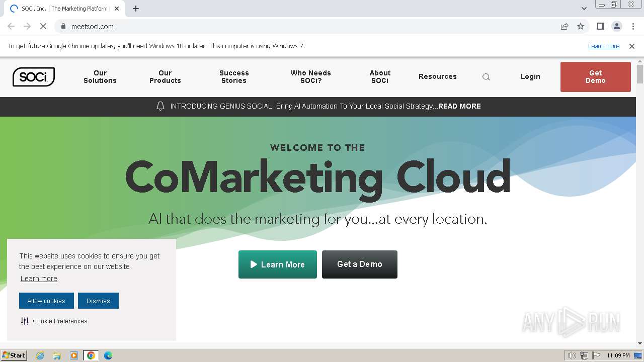Screen dimensions: 644x362
Task: Click the SOCi logo in header
Action: [x=34, y=77]
